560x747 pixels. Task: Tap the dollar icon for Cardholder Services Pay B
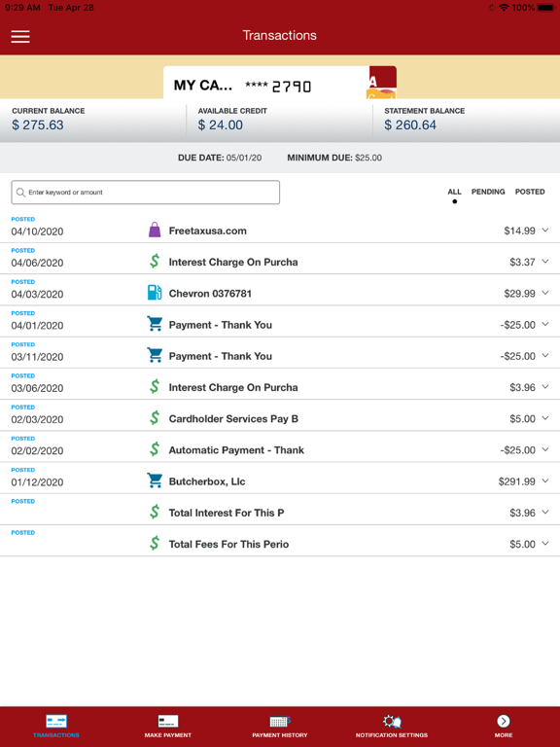click(155, 418)
